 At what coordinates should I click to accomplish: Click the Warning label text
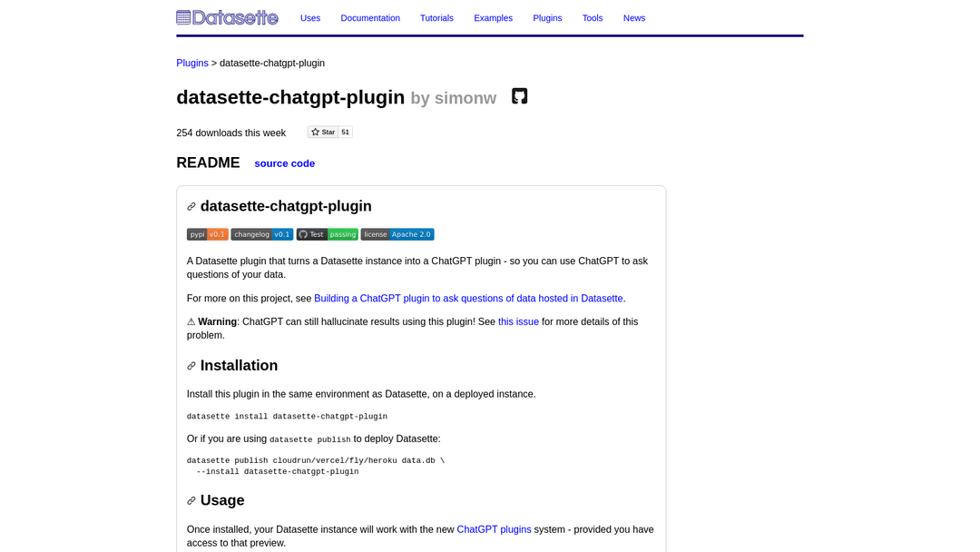(x=217, y=322)
